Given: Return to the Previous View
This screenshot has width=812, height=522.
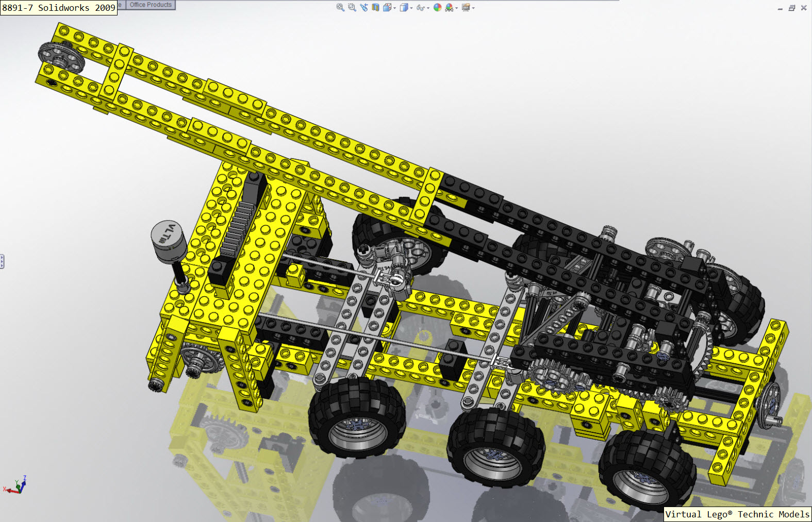Looking at the screenshot, I should point(364,7).
